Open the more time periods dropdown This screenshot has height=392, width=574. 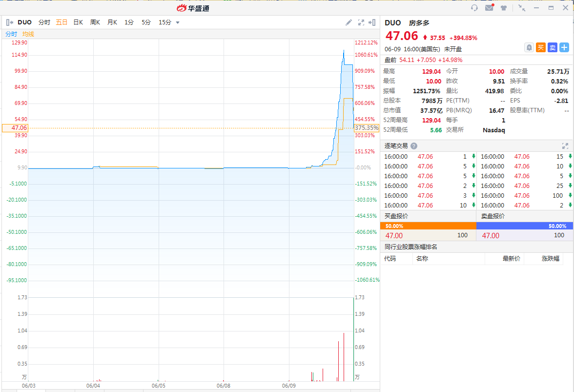pos(178,22)
